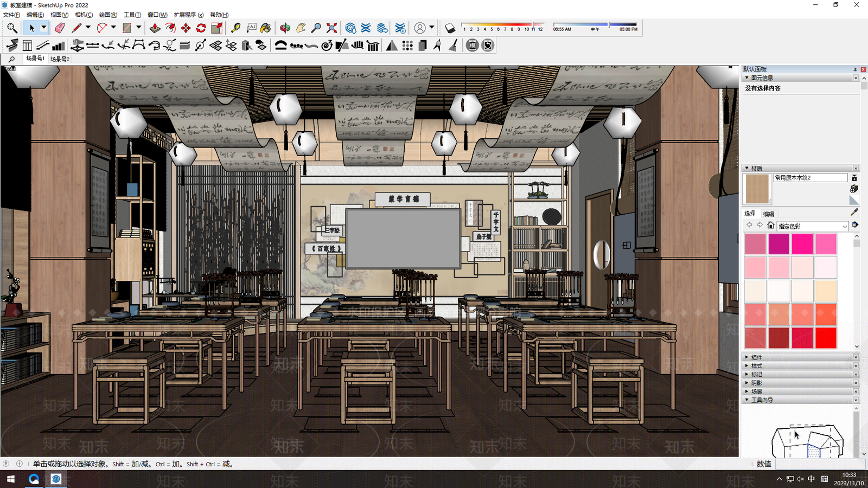
Task: Open the arc tool dropdown arrow
Action: (113, 28)
